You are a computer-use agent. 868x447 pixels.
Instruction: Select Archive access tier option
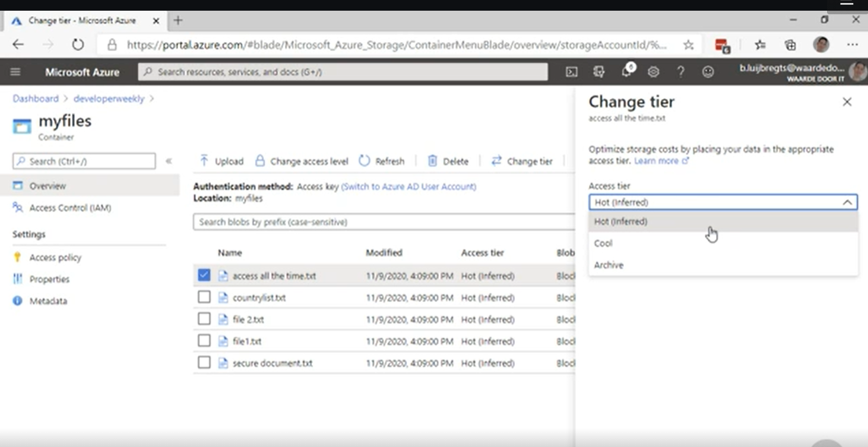point(723,265)
